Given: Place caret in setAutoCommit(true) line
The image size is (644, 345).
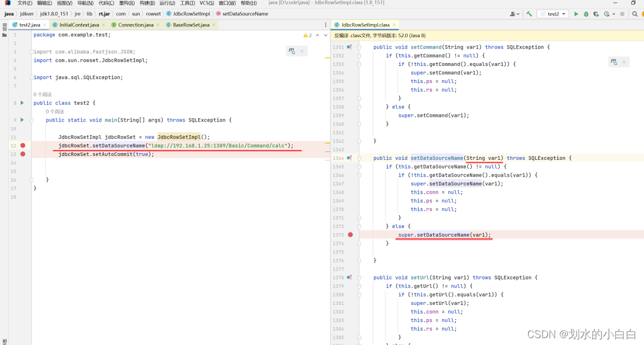Looking at the screenshot, I should (106, 154).
